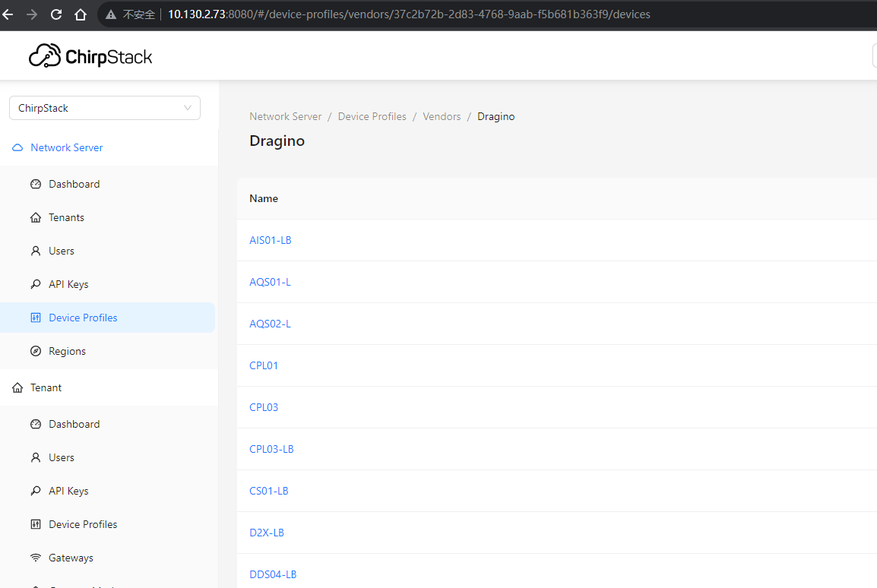Expand tenant selector using chevron arrow
877x588 pixels.
[x=188, y=108]
